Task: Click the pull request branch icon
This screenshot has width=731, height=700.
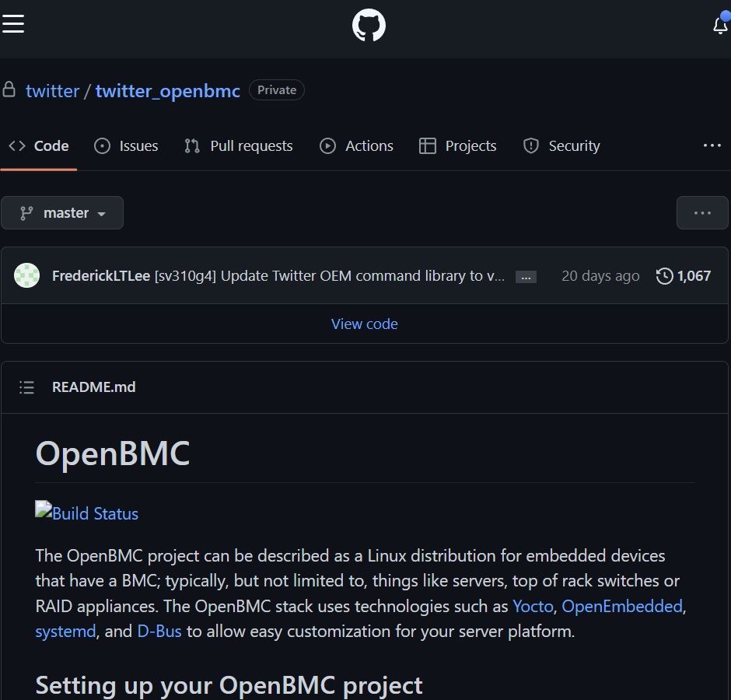Action: click(x=191, y=146)
